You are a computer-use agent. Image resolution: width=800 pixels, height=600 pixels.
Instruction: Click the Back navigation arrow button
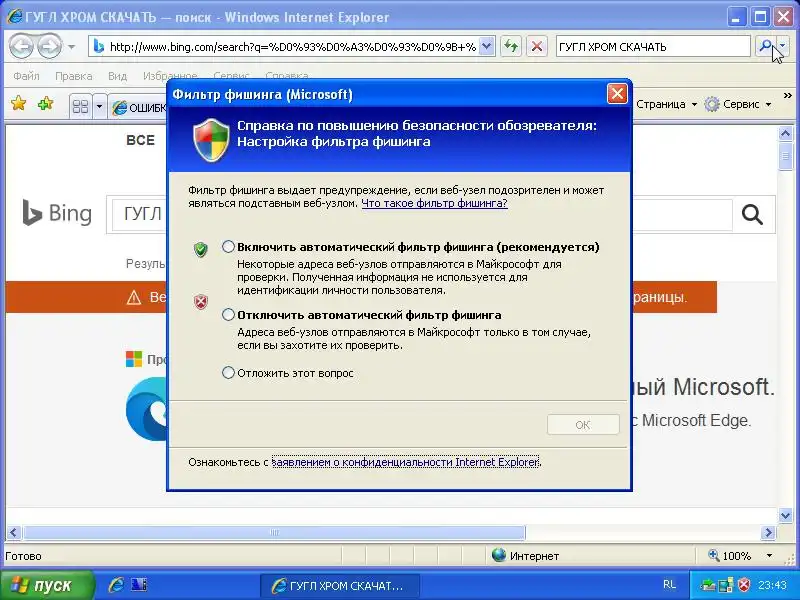pyautogui.click(x=21, y=46)
